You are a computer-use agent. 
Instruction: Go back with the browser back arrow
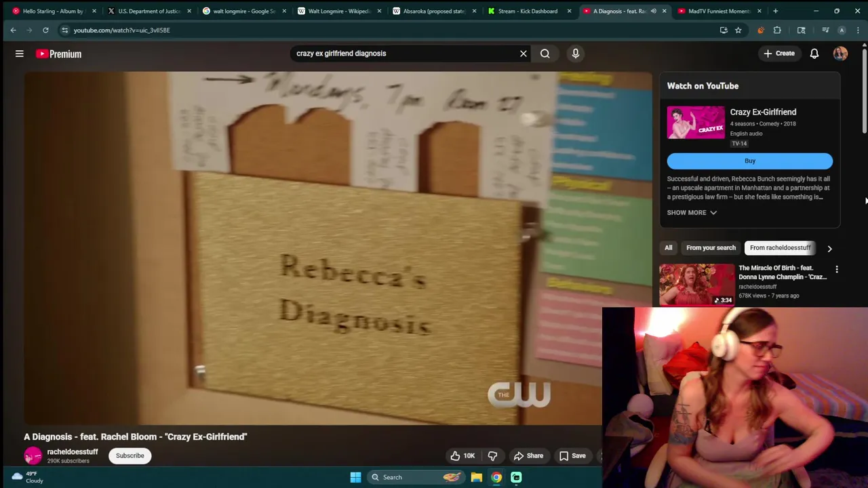click(13, 30)
